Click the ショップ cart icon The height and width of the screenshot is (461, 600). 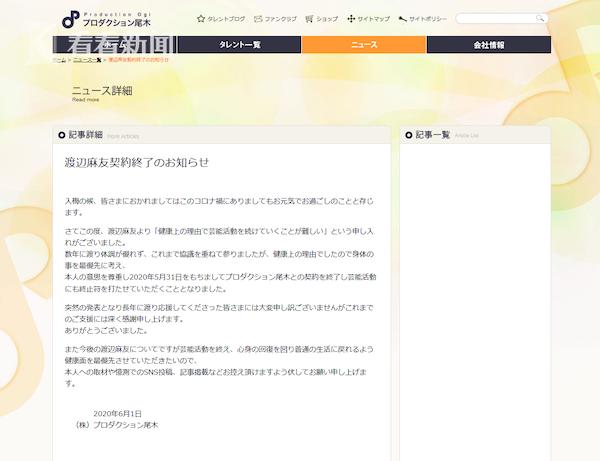click(309, 19)
